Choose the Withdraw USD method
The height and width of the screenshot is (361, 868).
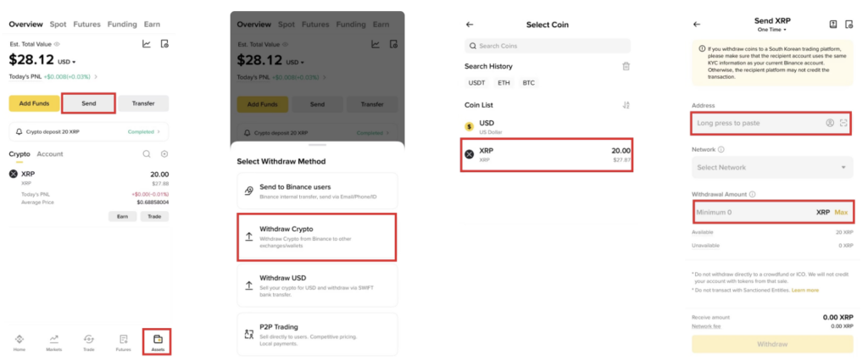(317, 285)
